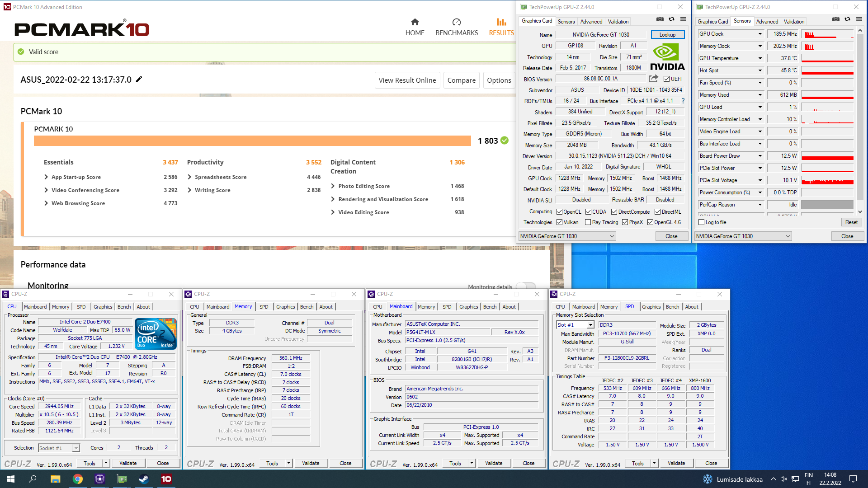
Task: Click the Options button
Action: (499, 80)
